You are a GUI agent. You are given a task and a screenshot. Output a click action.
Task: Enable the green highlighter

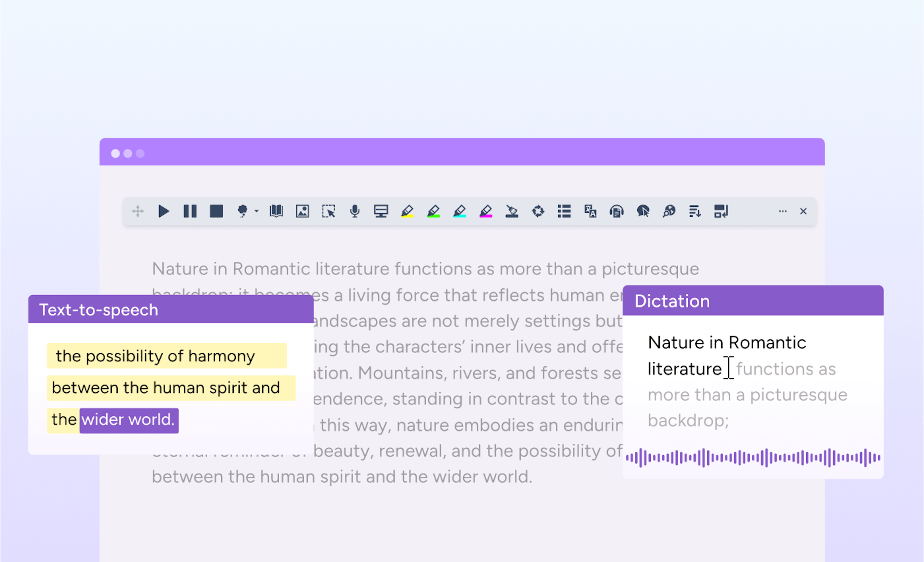[x=434, y=211]
